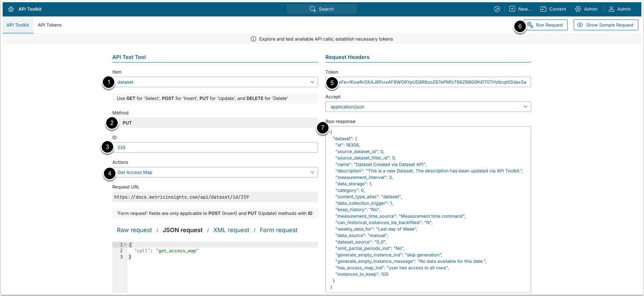Expand the Item dropdown showing dataset

312,82
